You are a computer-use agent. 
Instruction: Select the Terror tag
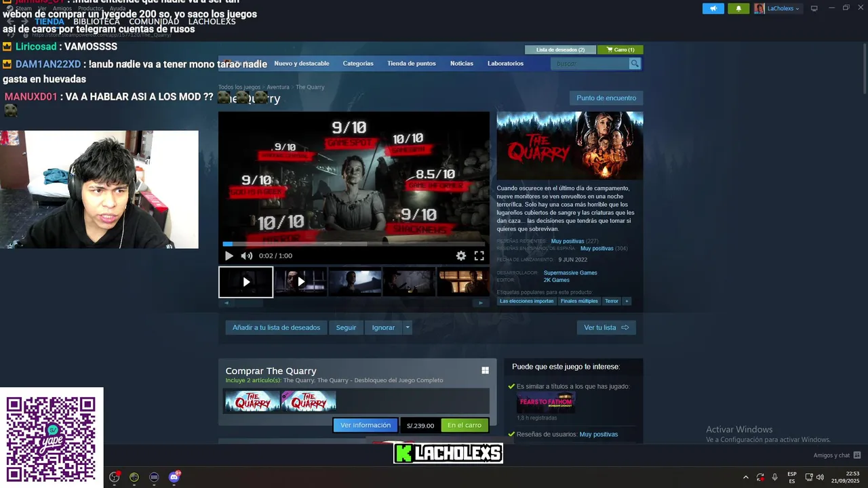(612, 301)
